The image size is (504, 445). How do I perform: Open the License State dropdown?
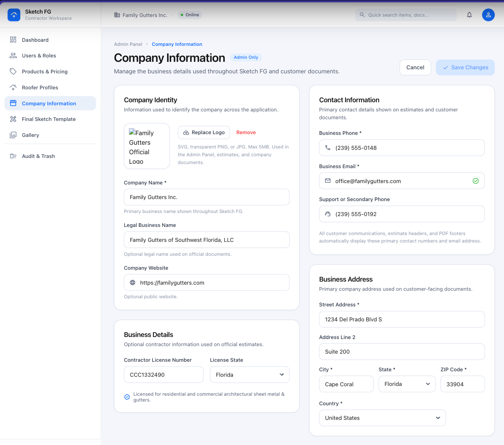pos(250,375)
